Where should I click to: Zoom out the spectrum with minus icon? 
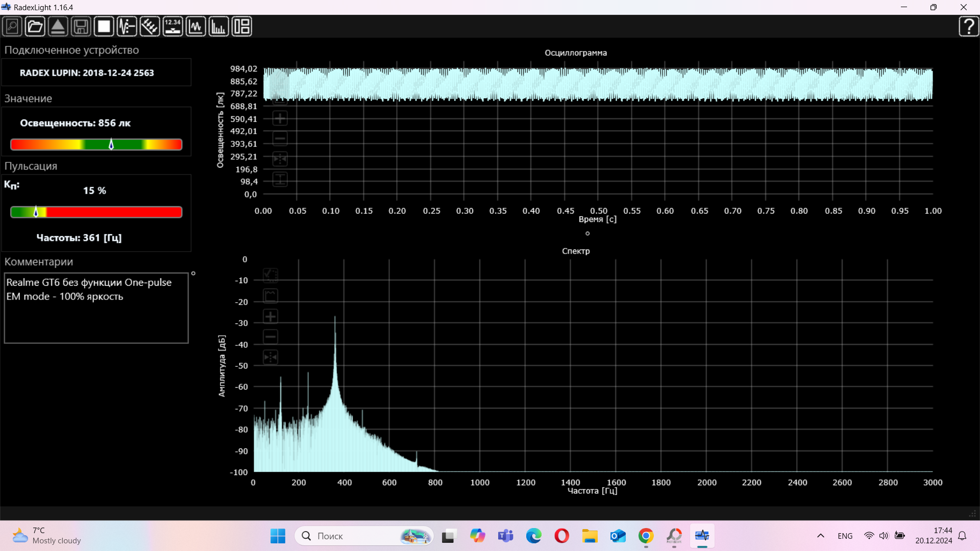pyautogui.click(x=271, y=337)
